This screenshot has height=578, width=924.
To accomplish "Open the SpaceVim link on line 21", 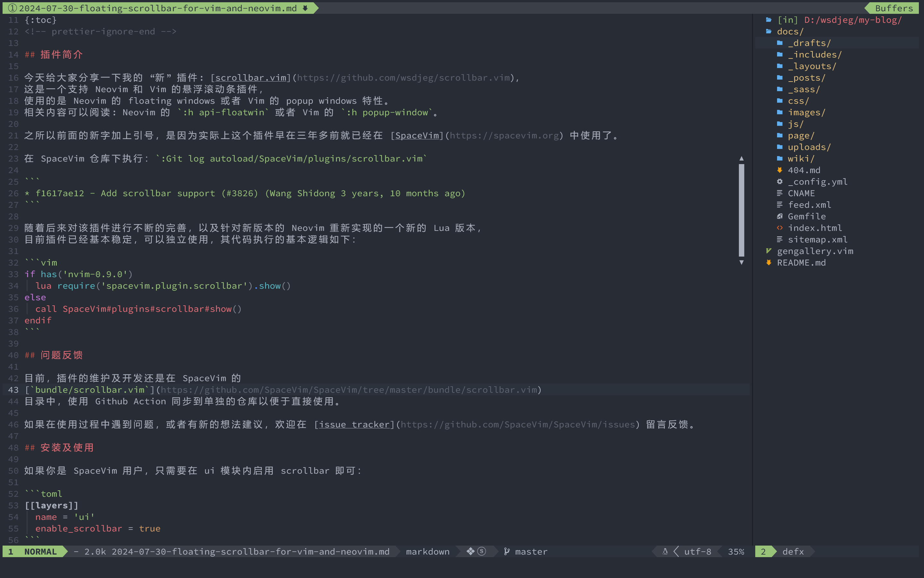I will pyautogui.click(x=417, y=135).
